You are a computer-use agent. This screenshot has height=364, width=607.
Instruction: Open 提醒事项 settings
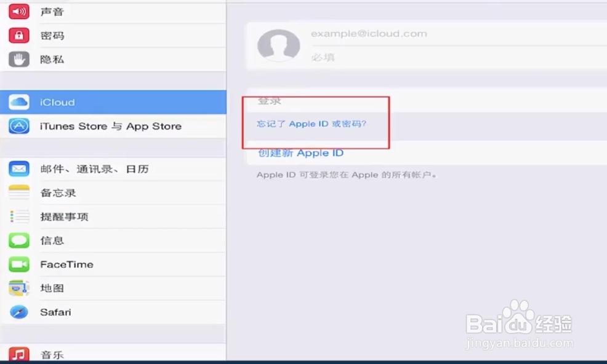click(x=113, y=216)
